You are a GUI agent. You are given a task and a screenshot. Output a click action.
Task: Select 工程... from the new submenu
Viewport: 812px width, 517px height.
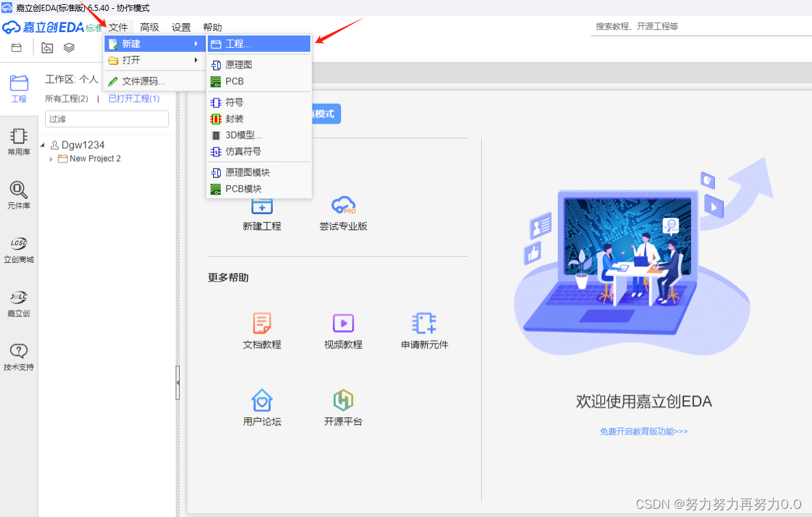(x=259, y=44)
